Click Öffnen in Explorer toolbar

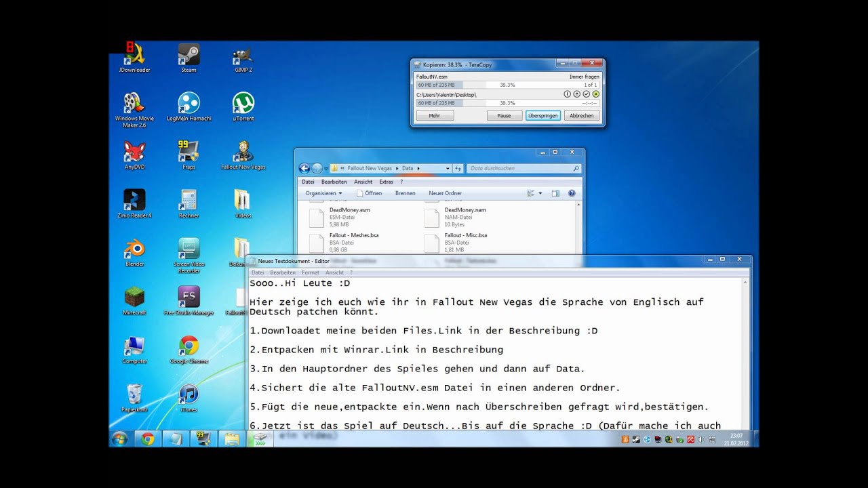point(369,193)
